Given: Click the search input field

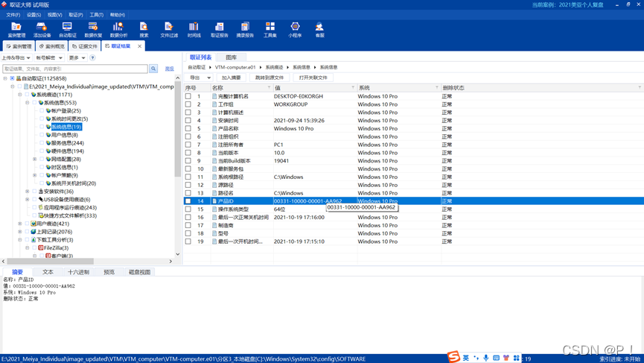Looking at the screenshot, I should pyautogui.click(x=75, y=69).
